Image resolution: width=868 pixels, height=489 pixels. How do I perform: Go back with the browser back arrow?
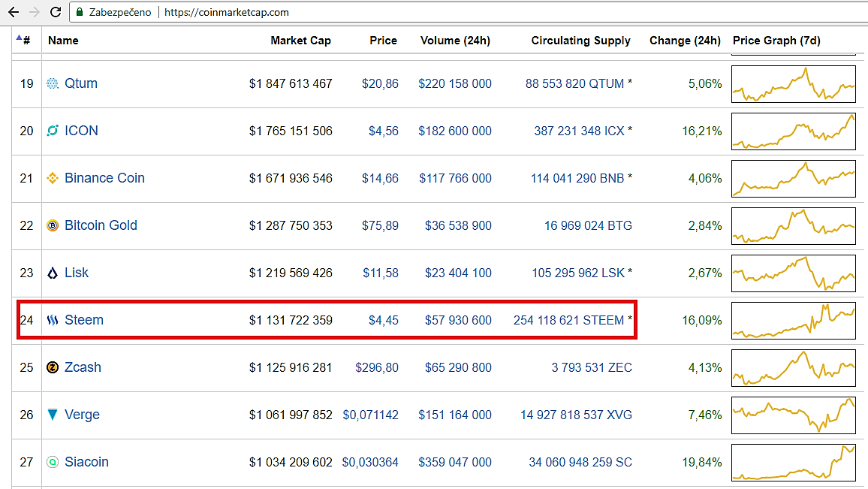click(14, 11)
